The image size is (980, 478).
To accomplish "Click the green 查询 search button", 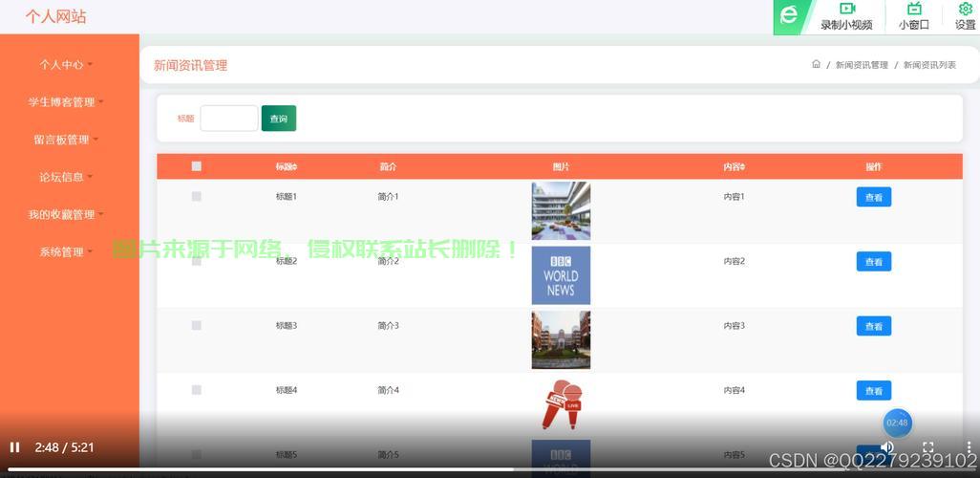I will click(279, 119).
